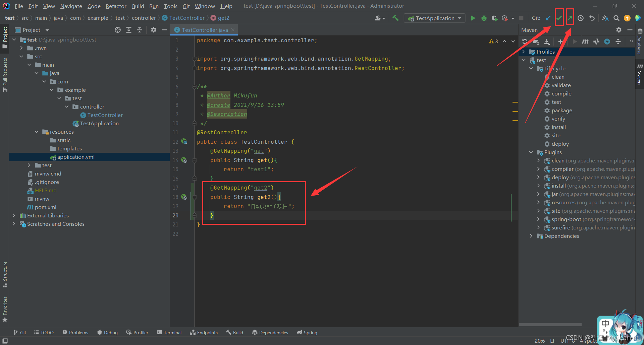
Task: Click the Maven panel horizontal scrollbar
Action: [x=550, y=325]
